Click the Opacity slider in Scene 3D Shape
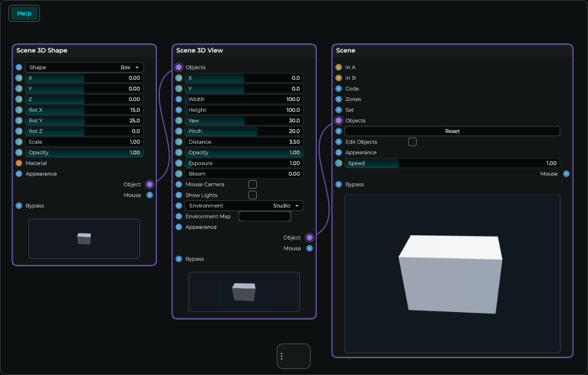 pos(84,152)
